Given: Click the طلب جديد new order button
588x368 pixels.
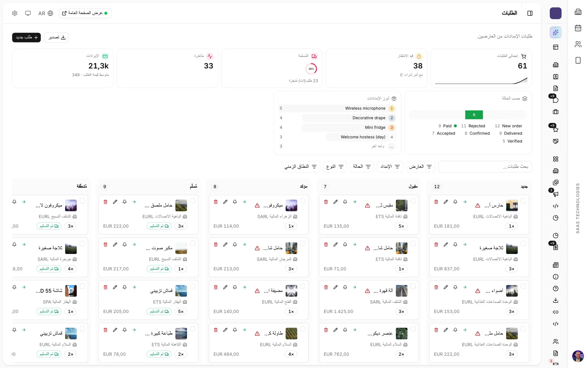Looking at the screenshot, I should click(x=26, y=37).
